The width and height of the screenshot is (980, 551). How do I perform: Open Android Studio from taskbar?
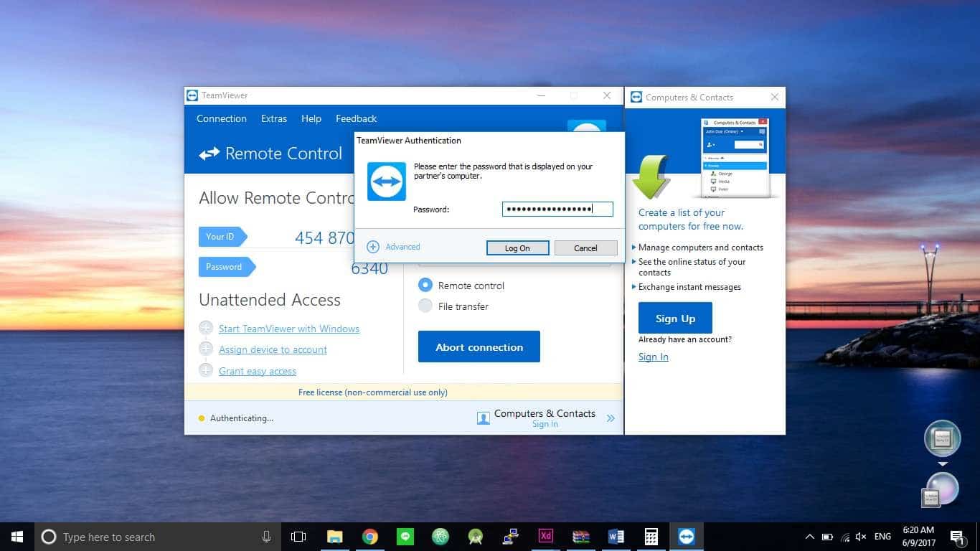pos(475,537)
